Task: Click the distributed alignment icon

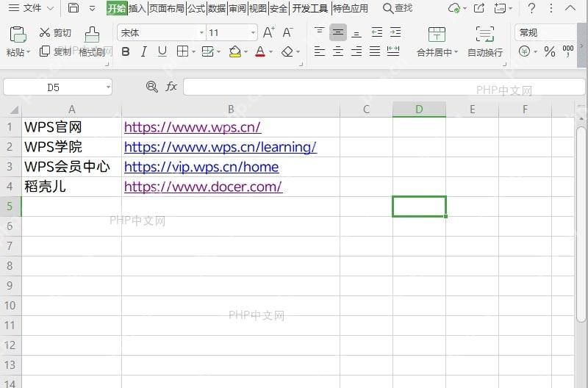Action: 393,51
